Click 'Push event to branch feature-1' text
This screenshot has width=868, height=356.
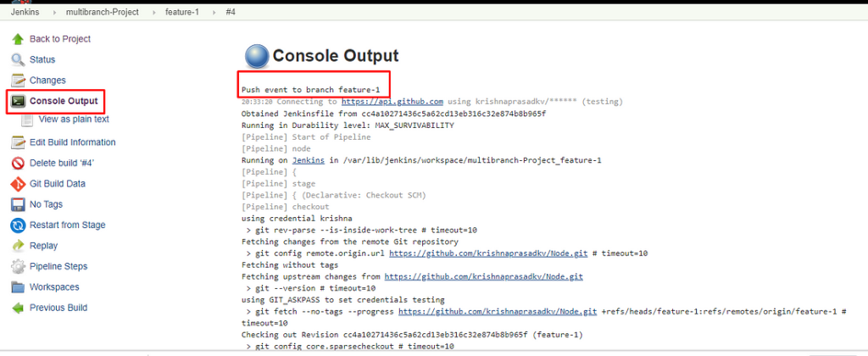[310, 90]
